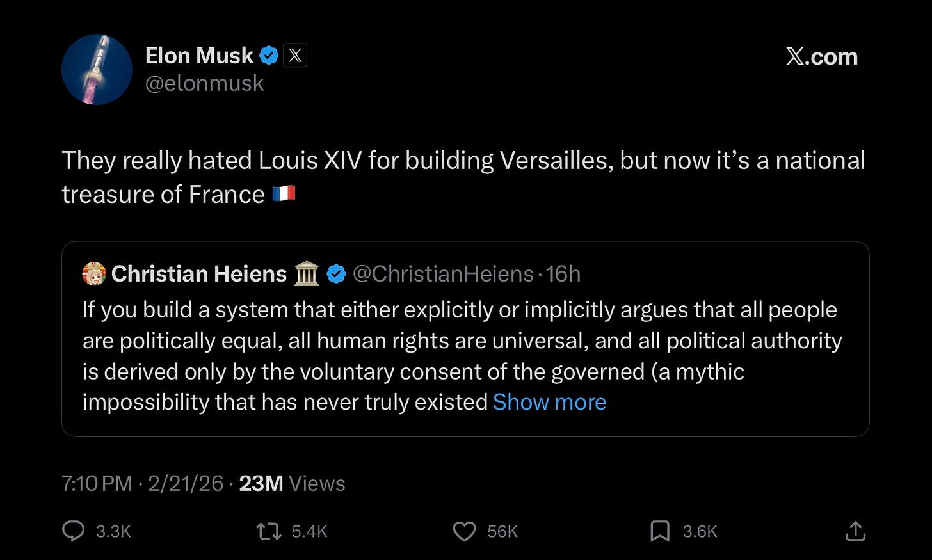
Task: Click the Elon Musk display name
Action: (199, 56)
